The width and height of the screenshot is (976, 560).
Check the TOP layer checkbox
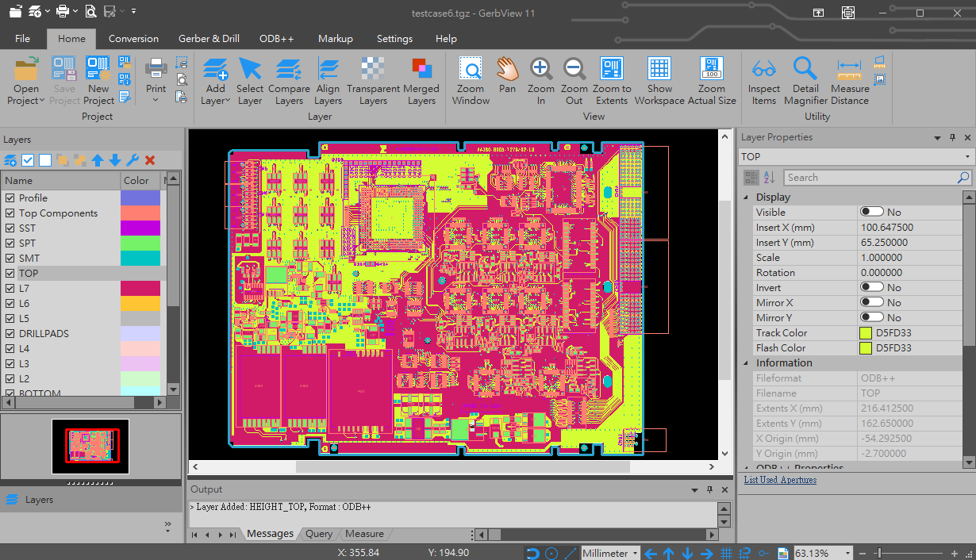[x=10, y=274]
